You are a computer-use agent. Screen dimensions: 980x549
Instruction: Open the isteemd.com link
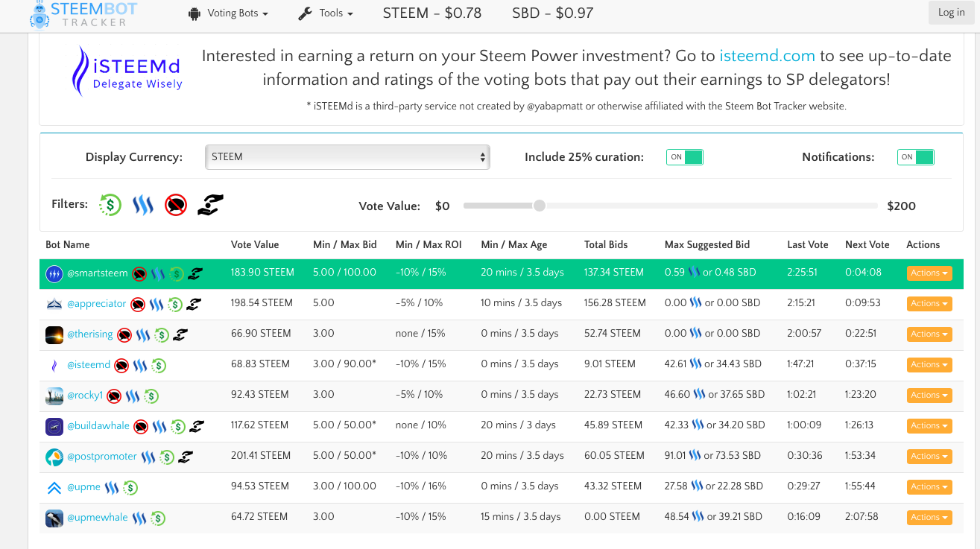click(767, 56)
